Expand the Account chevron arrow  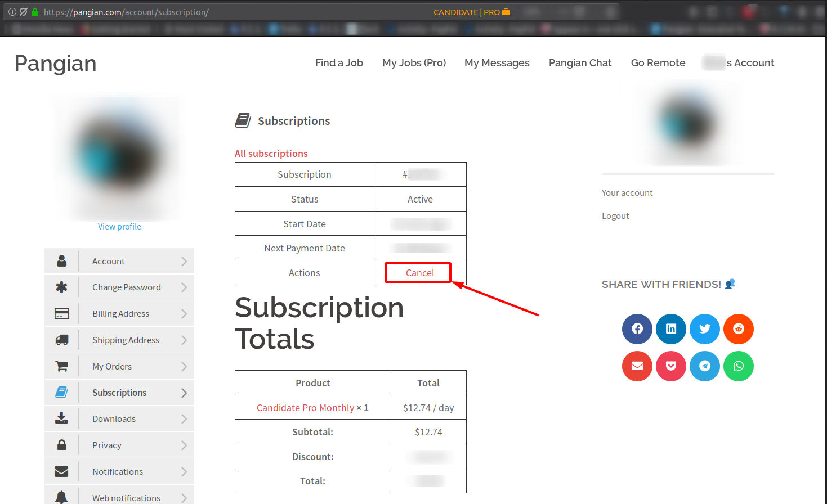click(184, 262)
